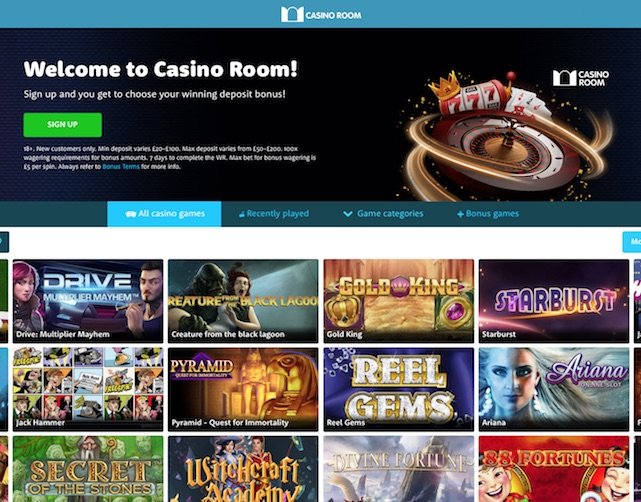
Task: Click the Casino Room logo on banner
Action: click(581, 78)
